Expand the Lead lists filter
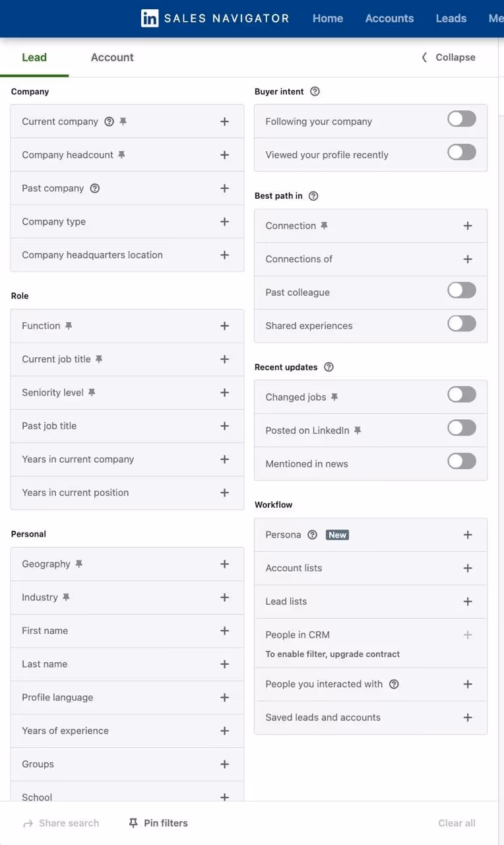Image resolution: width=504 pixels, height=845 pixels. pos(468,601)
